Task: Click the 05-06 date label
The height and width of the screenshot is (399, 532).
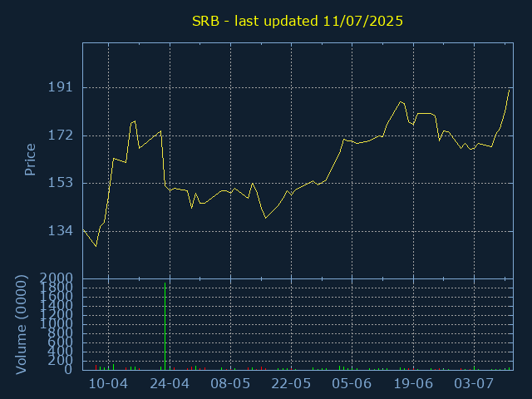Action: pos(352,384)
